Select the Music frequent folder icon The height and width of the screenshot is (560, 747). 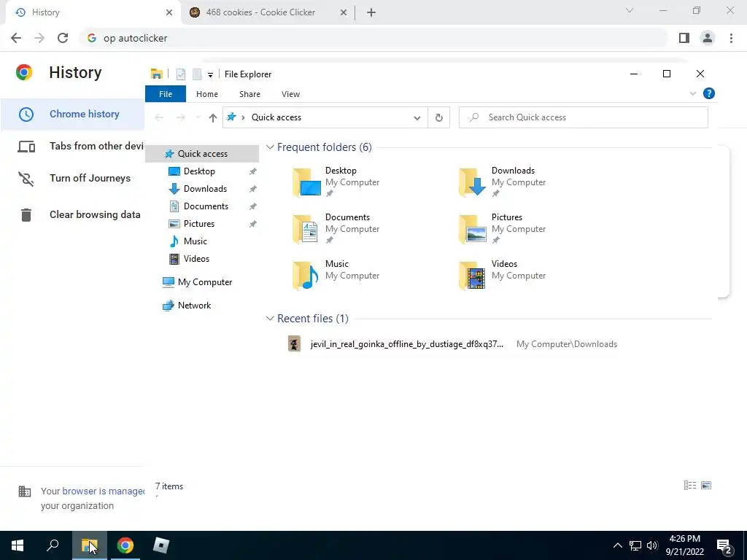[306, 275]
